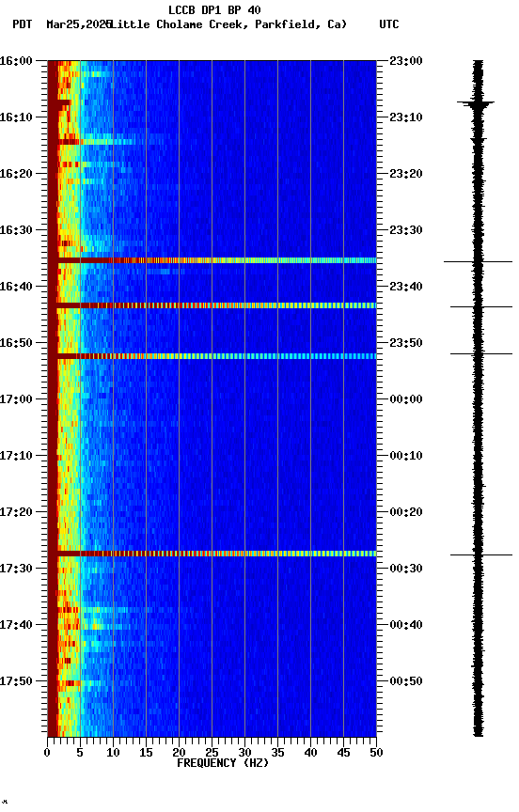This screenshot has width=519, height=812.
Task: Click the 20 Hz frequency axis label
Action: [x=179, y=753]
